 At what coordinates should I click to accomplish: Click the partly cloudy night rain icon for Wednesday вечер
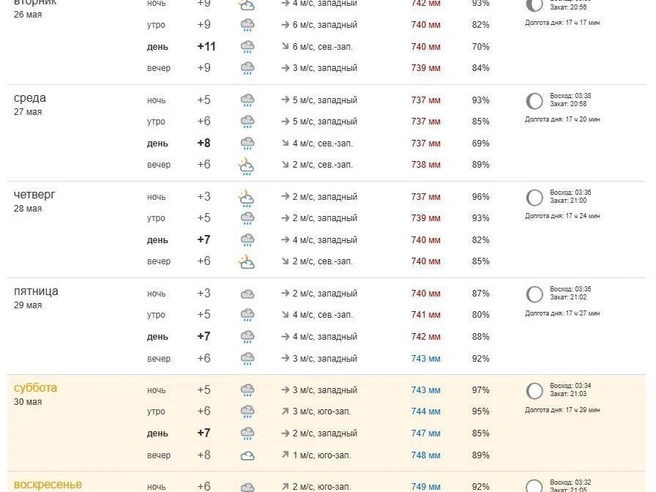point(246,166)
